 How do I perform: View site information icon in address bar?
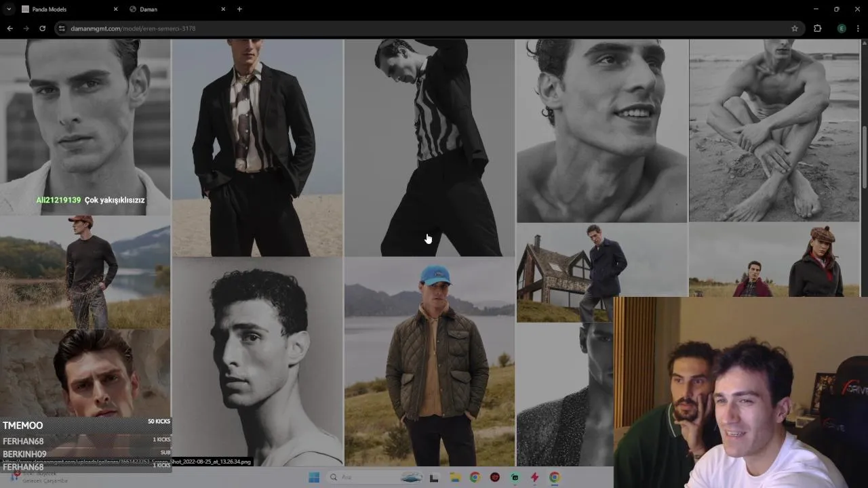click(62, 28)
